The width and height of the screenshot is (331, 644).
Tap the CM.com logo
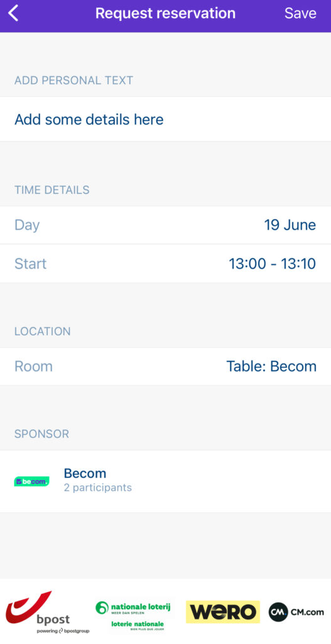pos(296,612)
